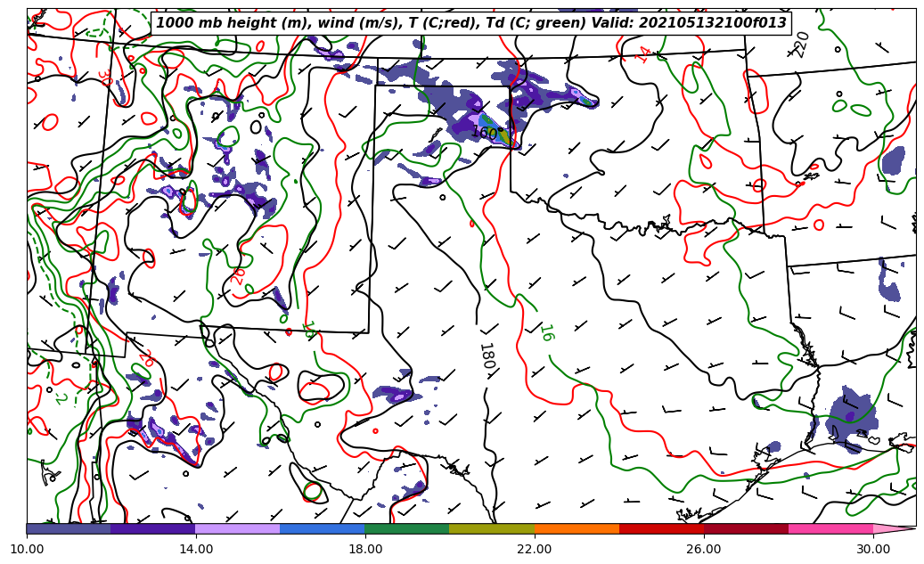Click the 10.00 colorbar tick label

coord(27,550)
